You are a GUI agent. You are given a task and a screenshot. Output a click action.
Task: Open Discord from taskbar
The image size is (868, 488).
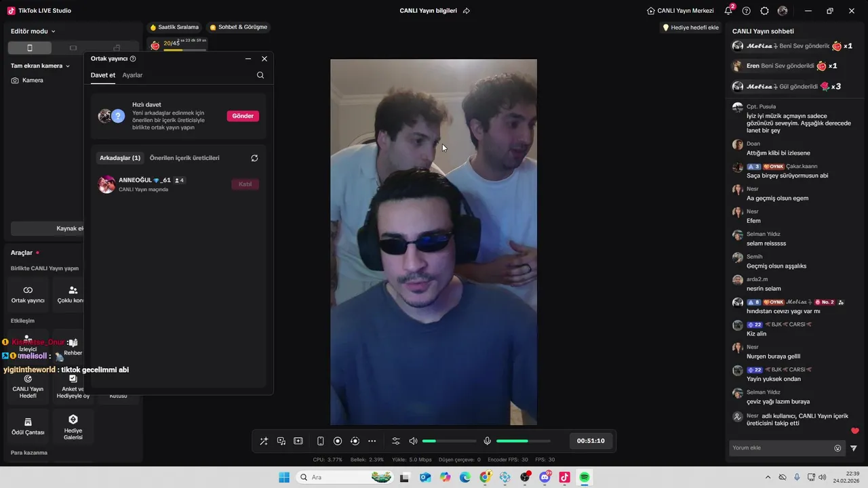click(545, 477)
